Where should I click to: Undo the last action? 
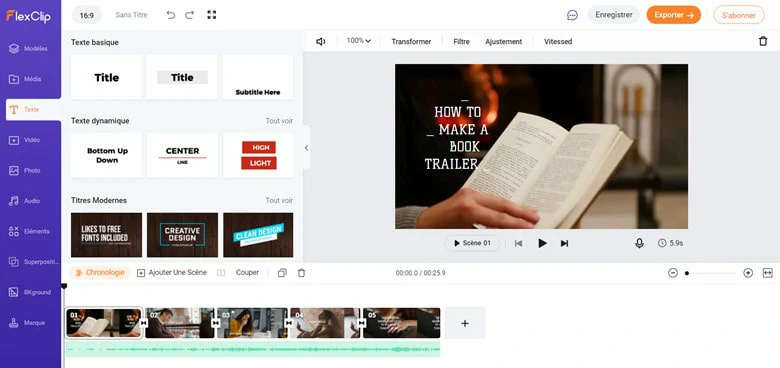pyautogui.click(x=171, y=15)
